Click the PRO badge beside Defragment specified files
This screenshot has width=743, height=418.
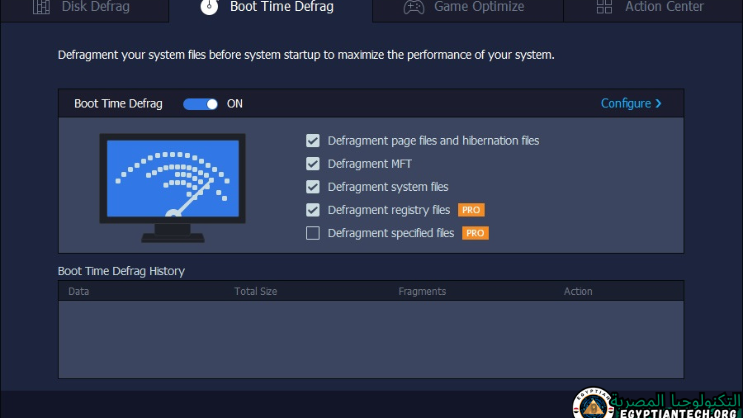coord(475,233)
